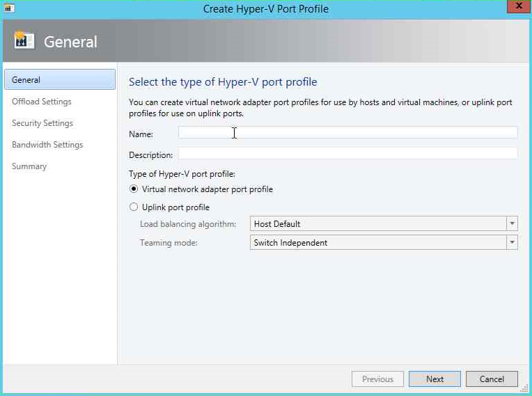The image size is (532, 396).
Task: Click the window resize grip corner
Action: click(x=524, y=388)
